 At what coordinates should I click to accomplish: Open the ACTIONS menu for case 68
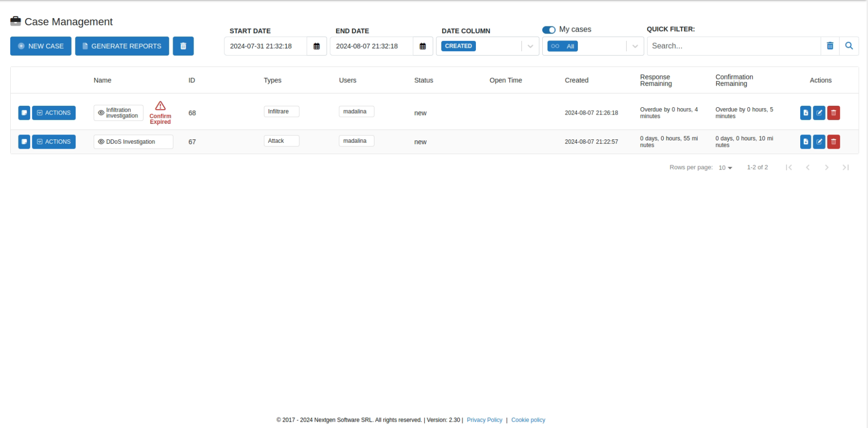[x=54, y=113]
